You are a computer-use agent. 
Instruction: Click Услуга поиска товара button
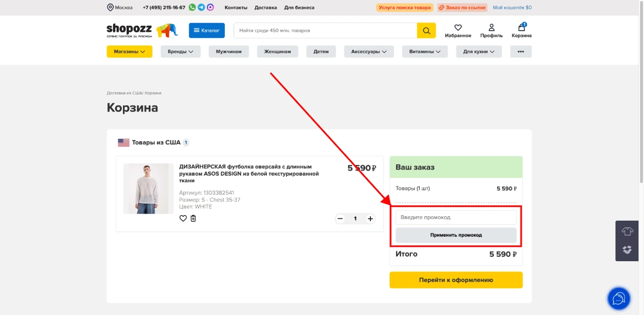pyautogui.click(x=405, y=7)
